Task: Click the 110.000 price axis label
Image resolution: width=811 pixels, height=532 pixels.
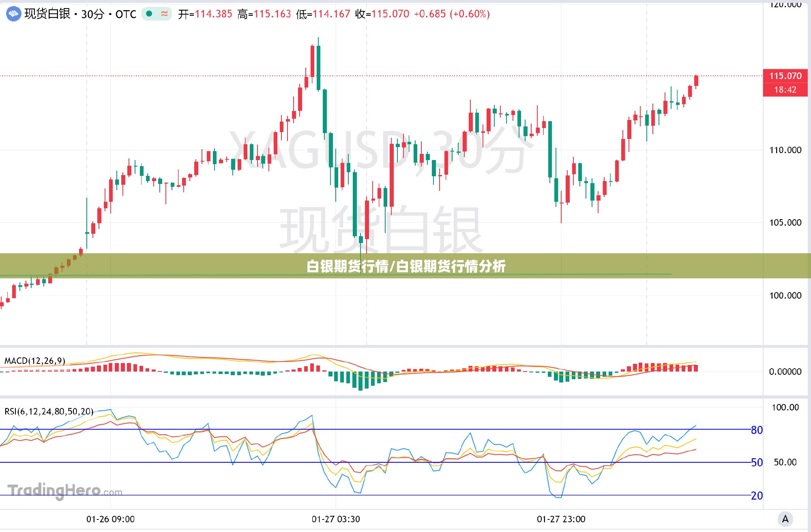Action: 785,150
